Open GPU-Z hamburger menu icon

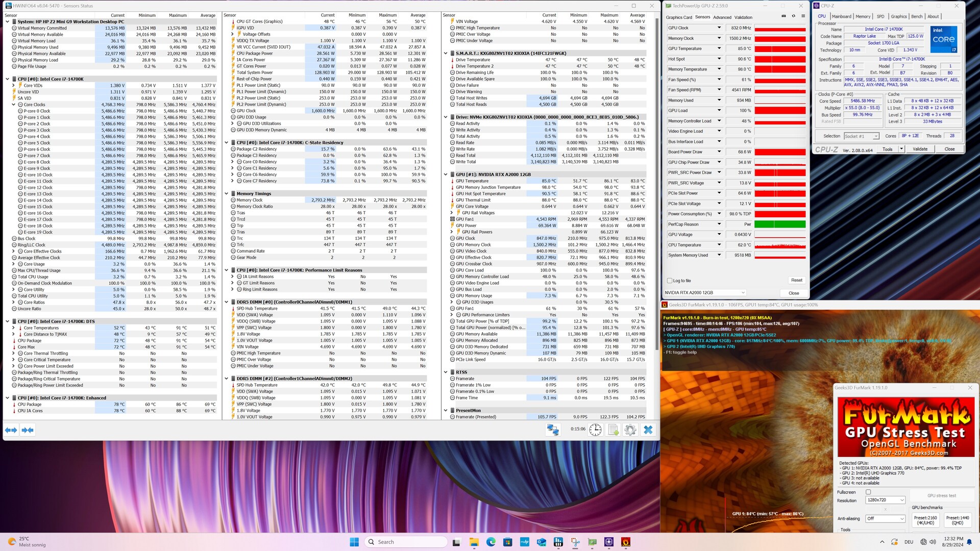point(803,16)
